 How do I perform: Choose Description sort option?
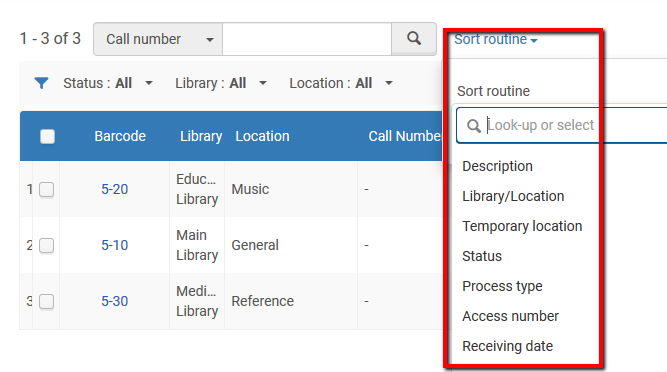497,166
